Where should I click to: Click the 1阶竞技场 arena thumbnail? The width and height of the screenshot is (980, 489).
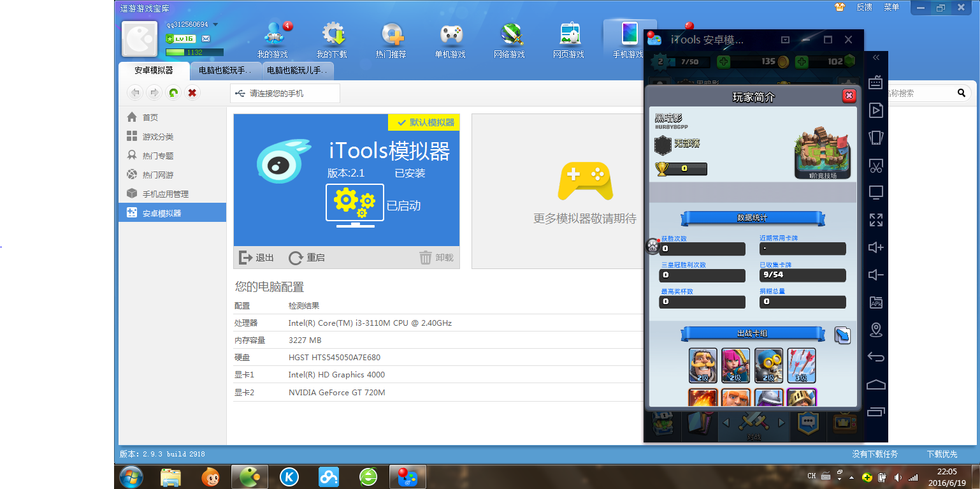click(x=822, y=153)
